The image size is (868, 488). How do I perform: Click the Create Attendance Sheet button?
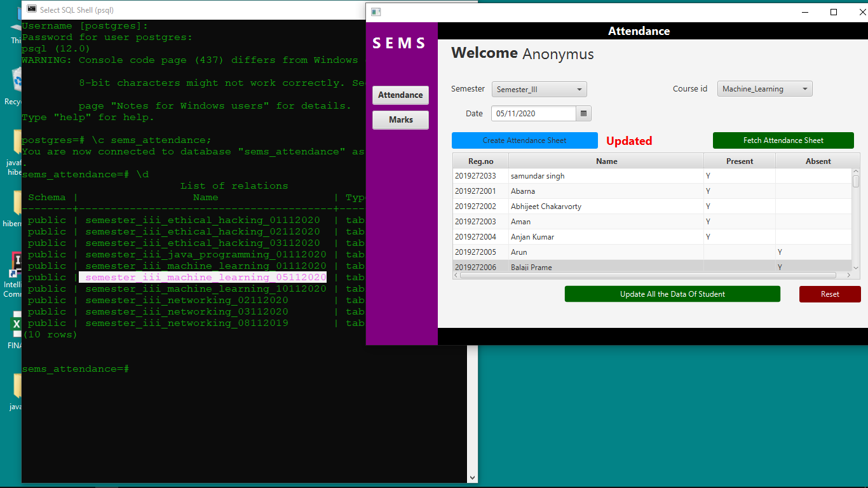[x=524, y=140]
